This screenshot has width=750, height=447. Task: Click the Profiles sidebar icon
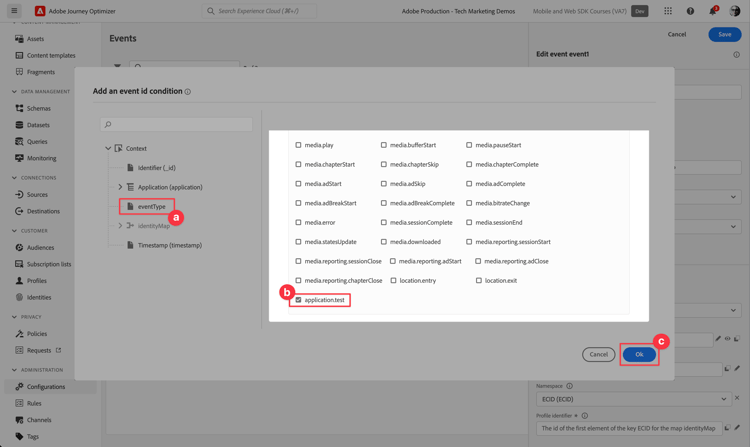pyautogui.click(x=19, y=281)
